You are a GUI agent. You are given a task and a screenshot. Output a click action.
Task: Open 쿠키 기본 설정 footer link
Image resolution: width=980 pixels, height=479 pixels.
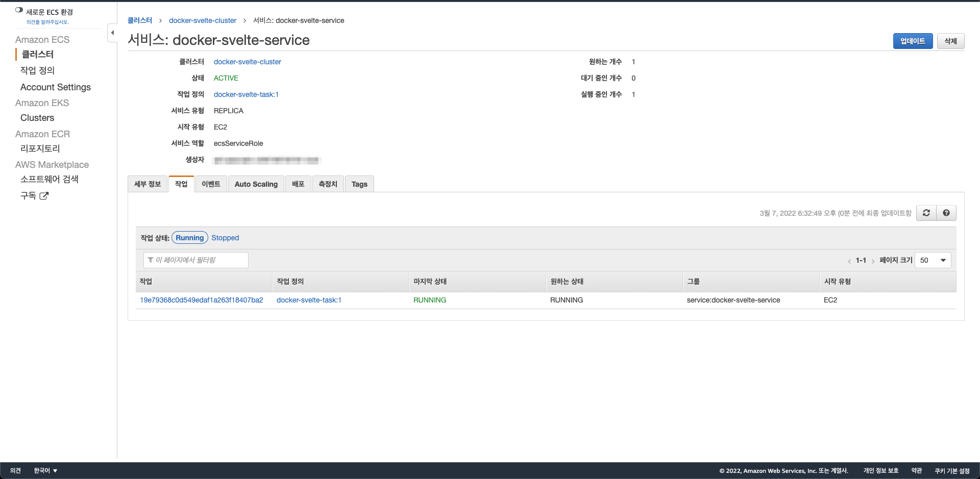(952, 470)
